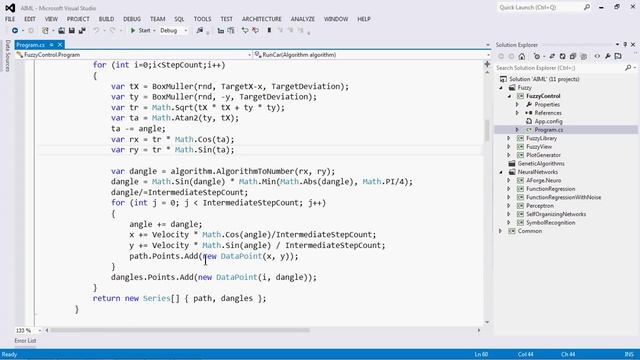Open the ARCHITECTURE menu
This screenshot has width=640, height=360.
click(x=262, y=19)
